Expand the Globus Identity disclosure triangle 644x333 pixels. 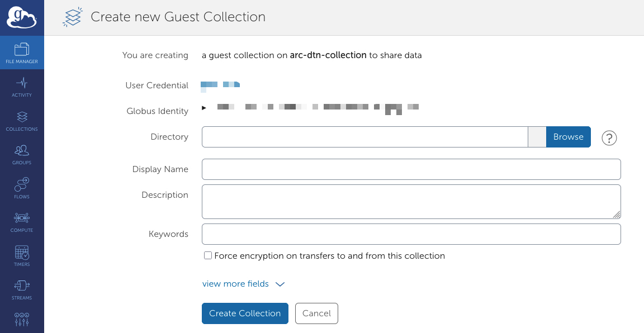tap(205, 107)
